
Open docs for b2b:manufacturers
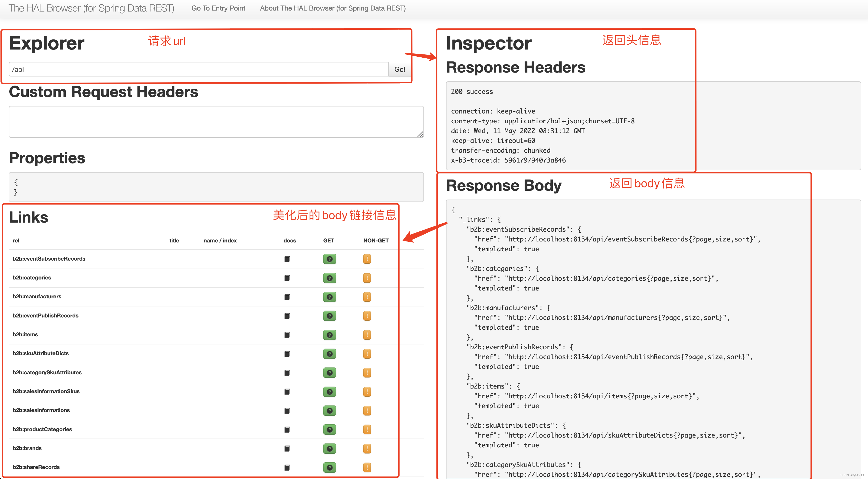click(287, 297)
